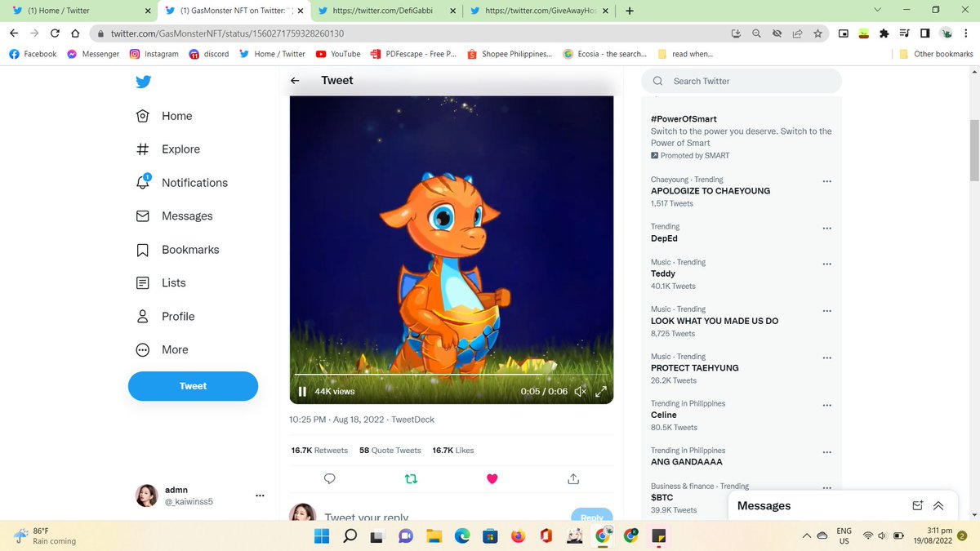Open the More options menu in sidebar
Viewport: 980px width, 551px height.
(x=162, y=349)
